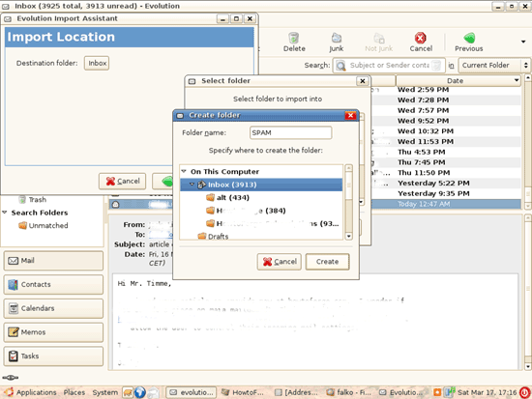Click the Drafts folder icon
This screenshot has height=399, width=532.
click(202, 236)
